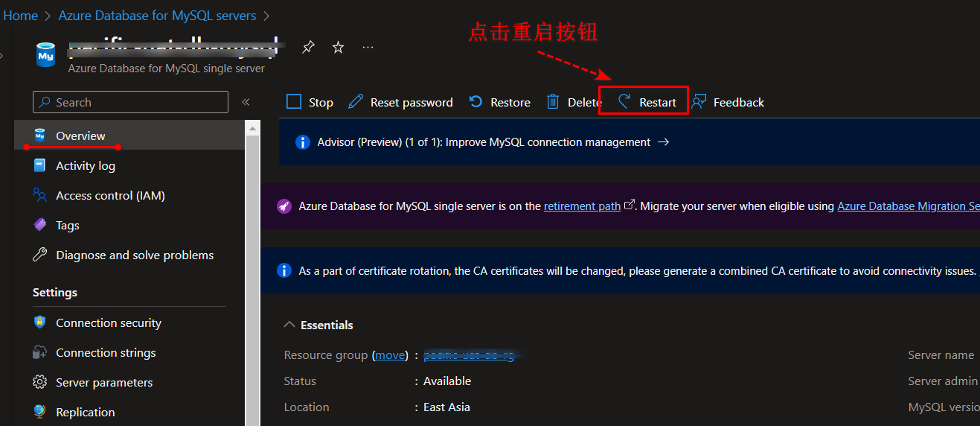
Task: Click the Restore button text
Action: 510,102
